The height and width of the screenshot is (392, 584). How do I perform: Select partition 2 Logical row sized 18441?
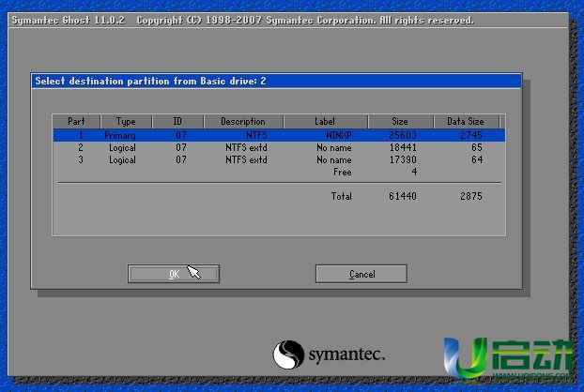(279, 147)
